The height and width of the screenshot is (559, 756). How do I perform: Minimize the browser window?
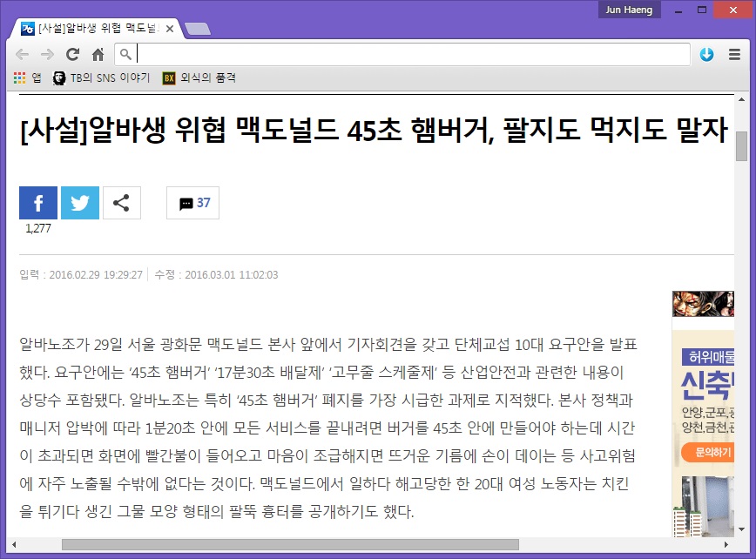pos(678,10)
